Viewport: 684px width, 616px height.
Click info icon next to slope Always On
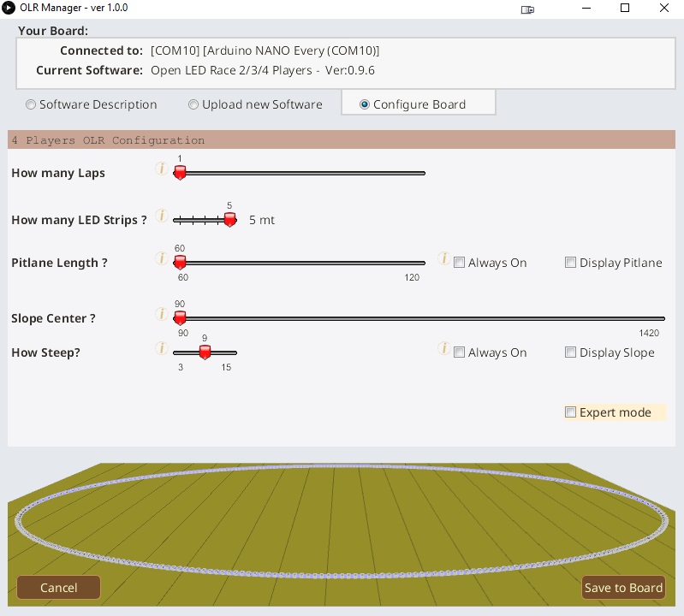(x=443, y=348)
